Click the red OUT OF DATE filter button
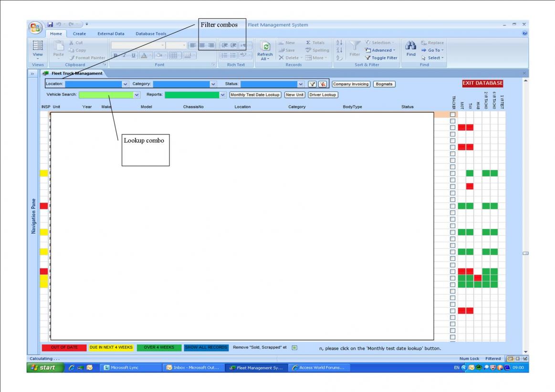This screenshot has width=555, height=392. [64, 348]
